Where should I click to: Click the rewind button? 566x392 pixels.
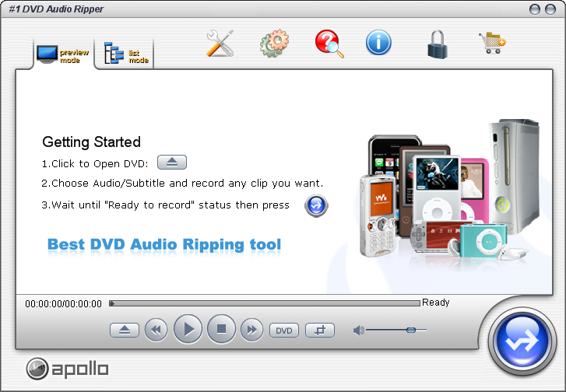point(156,331)
